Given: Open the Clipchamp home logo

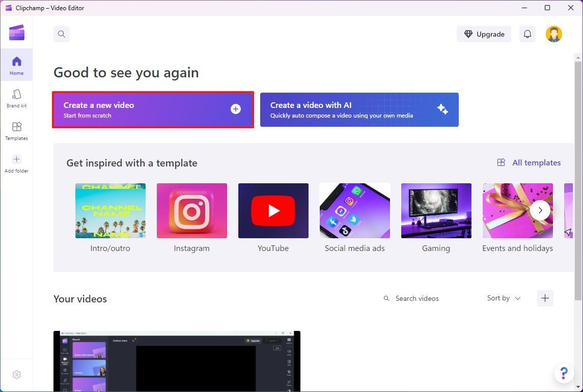Looking at the screenshot, I should (x=17, y=32).
